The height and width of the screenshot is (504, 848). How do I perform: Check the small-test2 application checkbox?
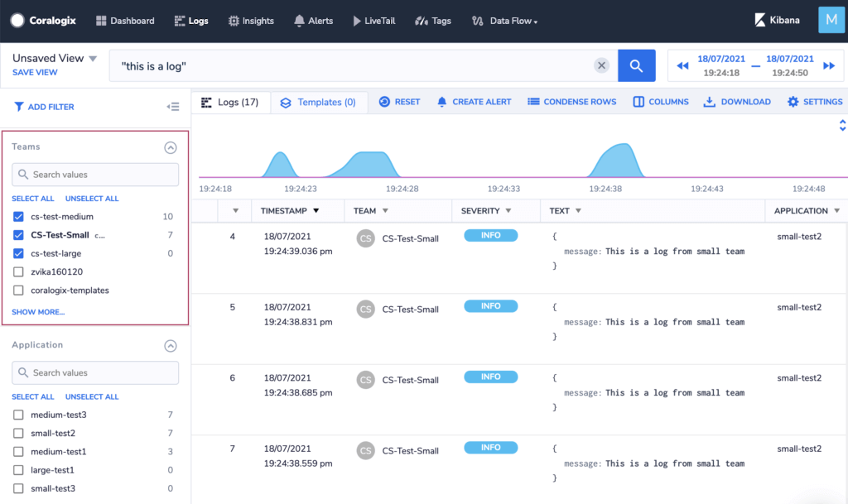click(x=18, y=433)
